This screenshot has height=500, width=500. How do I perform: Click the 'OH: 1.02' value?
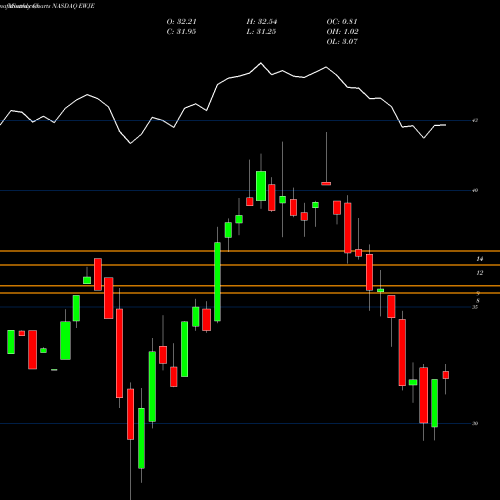[342, 32]
